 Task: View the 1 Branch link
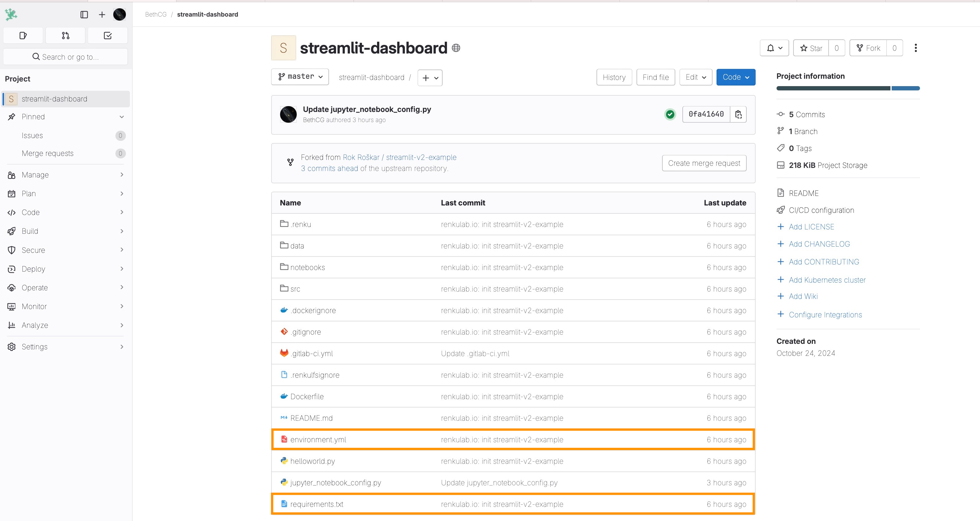click(x=803, y=132)
